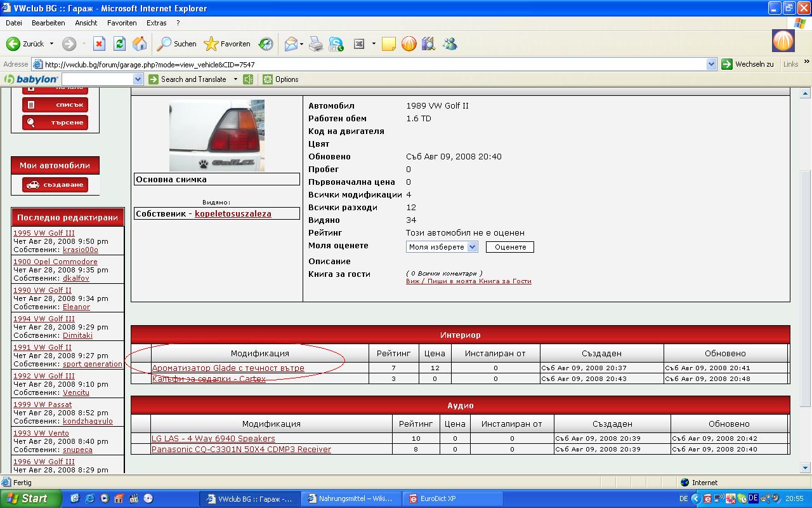The width and height of the screenshot is (812, 508).
Task: Open the Messenger people icon
Action: pos(450,44)
